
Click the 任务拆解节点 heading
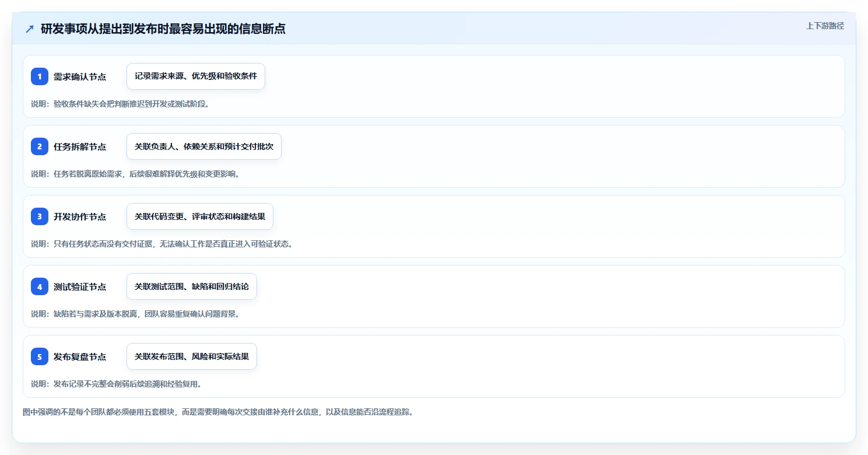(x=80, y=146)
